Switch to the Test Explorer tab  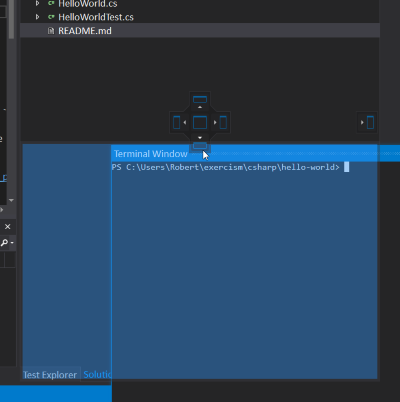50,375
